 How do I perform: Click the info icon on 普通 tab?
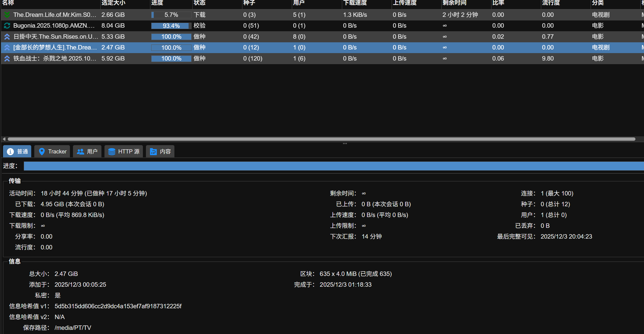pyautogui.click(x=10, y=152)
